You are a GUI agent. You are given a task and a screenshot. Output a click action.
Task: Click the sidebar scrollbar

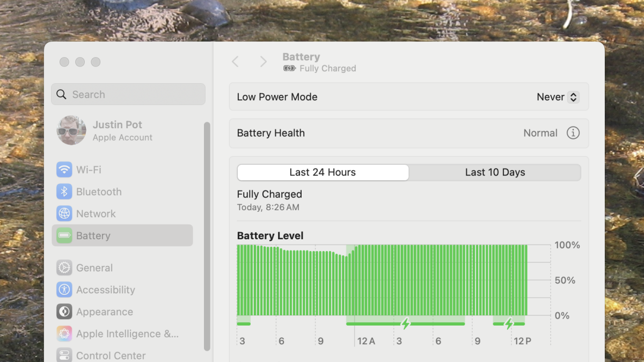(x=207, y=236)
